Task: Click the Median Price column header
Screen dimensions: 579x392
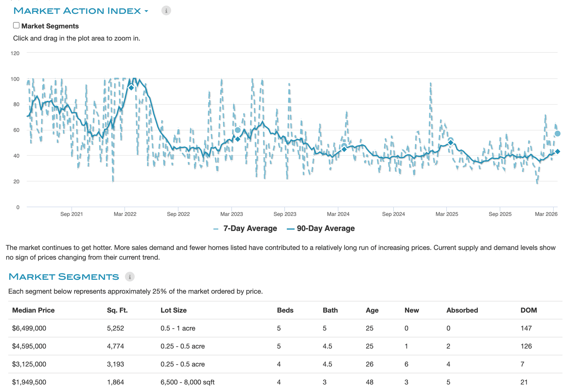Action: pyautogui.click(x=33, y=310)
